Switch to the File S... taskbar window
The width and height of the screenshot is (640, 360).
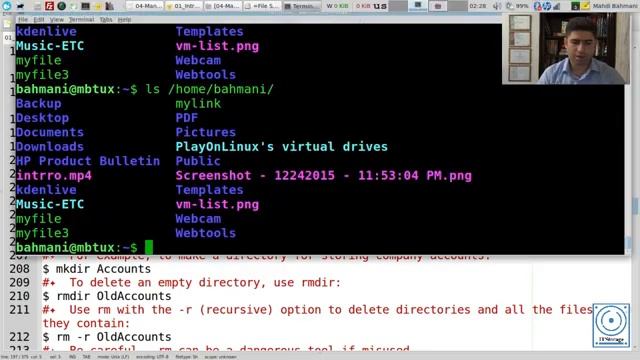tap(262, 6)
